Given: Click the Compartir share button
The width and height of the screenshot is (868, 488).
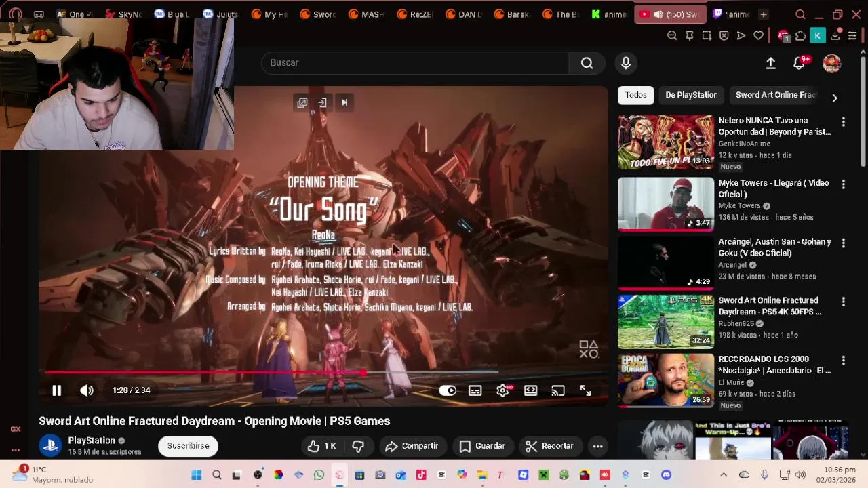Looking at the screenshot, I should click(412, 446).
